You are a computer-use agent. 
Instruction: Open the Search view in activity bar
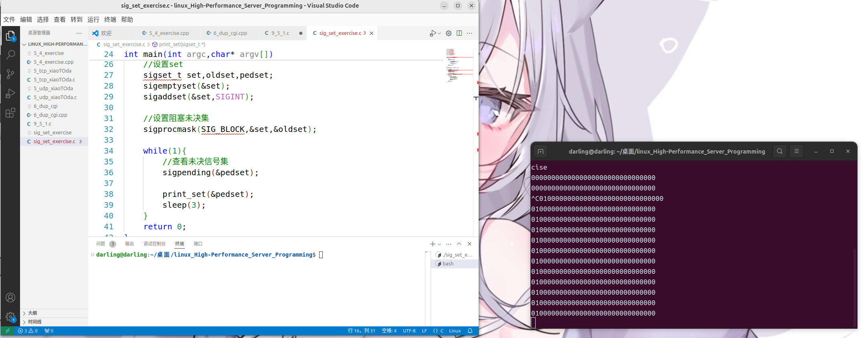point(10,55)
